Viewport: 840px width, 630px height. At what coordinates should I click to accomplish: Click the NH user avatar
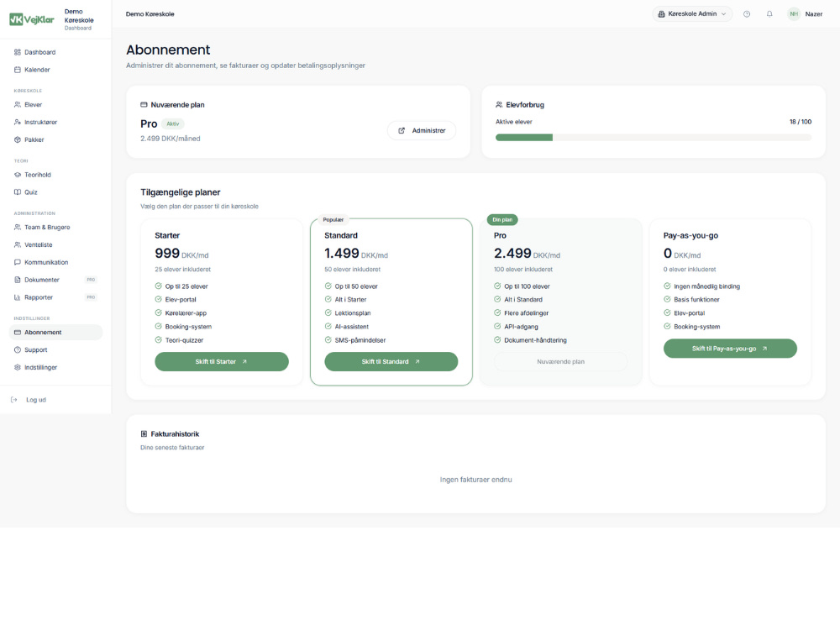pyautogui.click(x=794, y=14)
